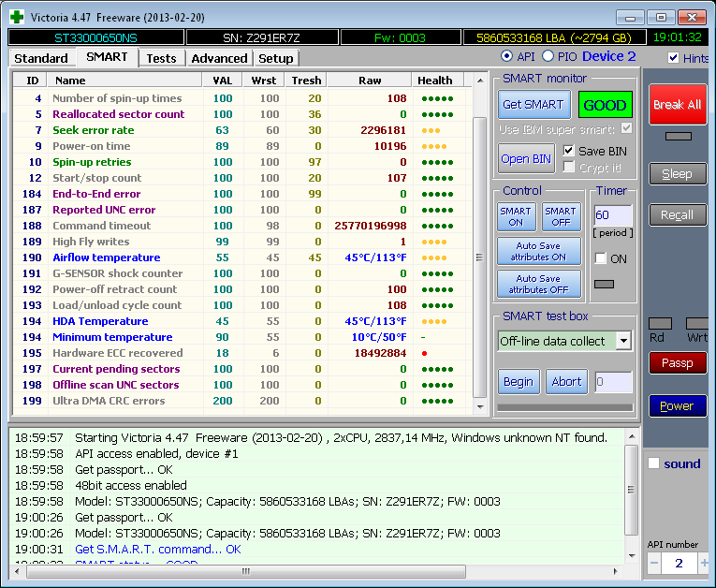Image resolution: width=716 pixels, height=588 pixels.
Task: Click the log horizontal scrollbar
Action: click(x=318, y=570)
